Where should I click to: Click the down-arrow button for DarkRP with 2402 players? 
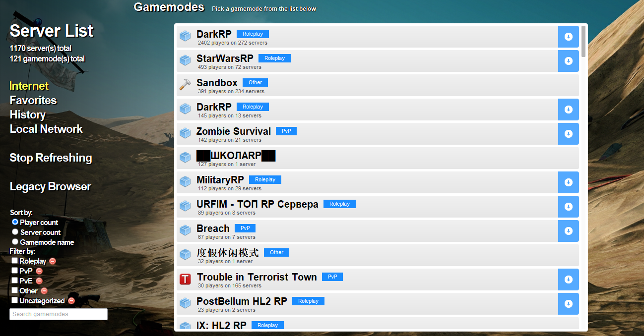(569, 37)
